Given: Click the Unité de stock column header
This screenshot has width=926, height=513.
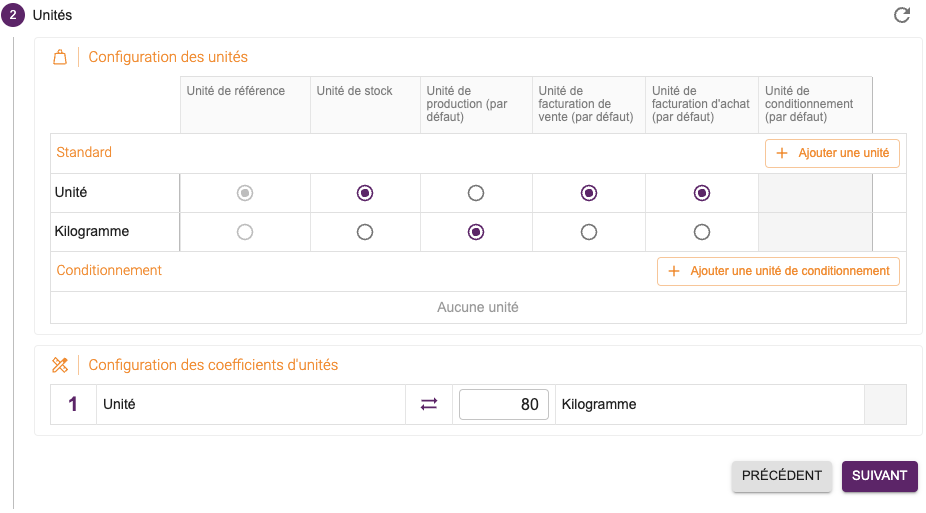Looking at the screenshot, I should pos(354,91).
